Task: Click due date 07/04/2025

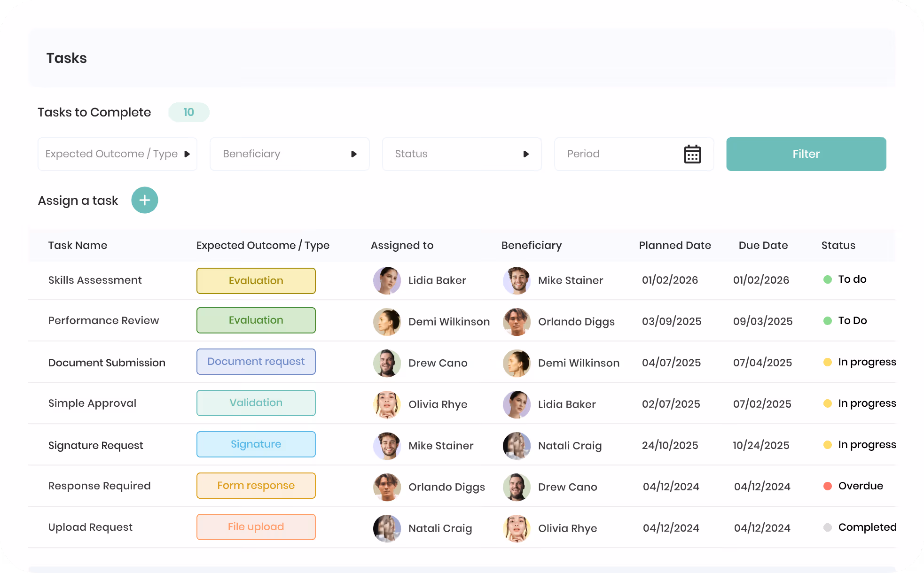Action: (763, 363)
